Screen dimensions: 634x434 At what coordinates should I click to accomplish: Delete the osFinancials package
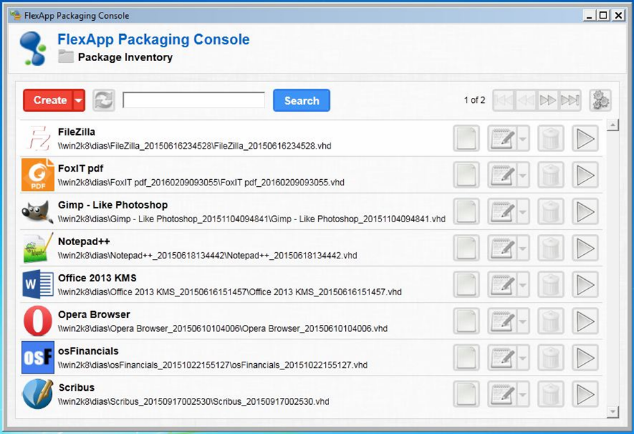[551, 358]
